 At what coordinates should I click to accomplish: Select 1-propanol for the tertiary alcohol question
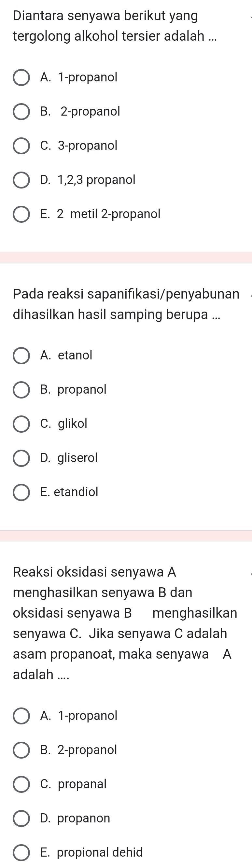click(x=21, y=77)
